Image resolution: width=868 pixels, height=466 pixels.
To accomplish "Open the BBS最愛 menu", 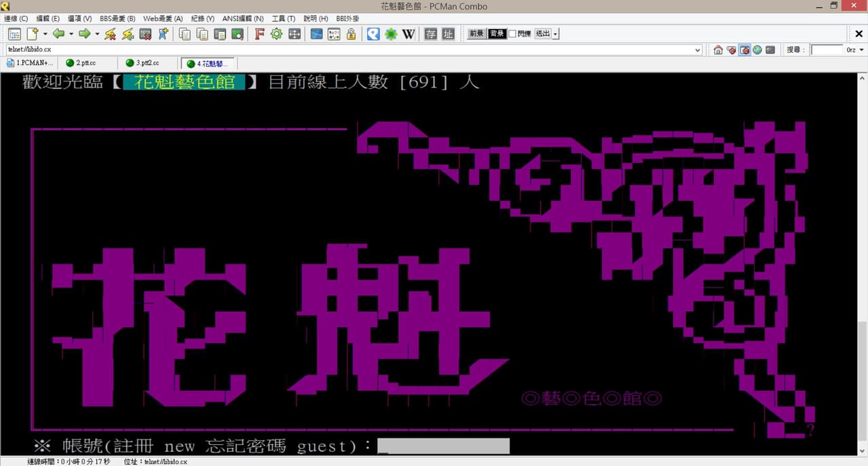I will pyautogui.click(x=117, y=18).
